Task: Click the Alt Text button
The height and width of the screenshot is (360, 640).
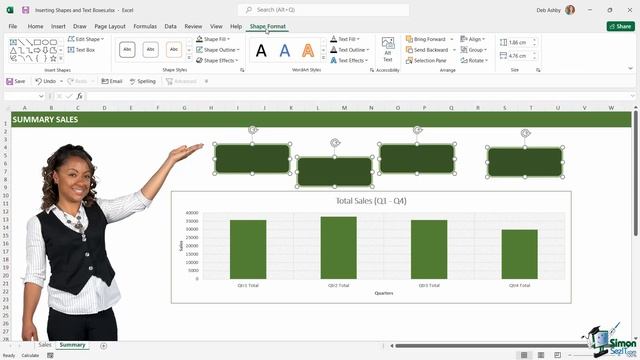Action: [x=388, y=50]
